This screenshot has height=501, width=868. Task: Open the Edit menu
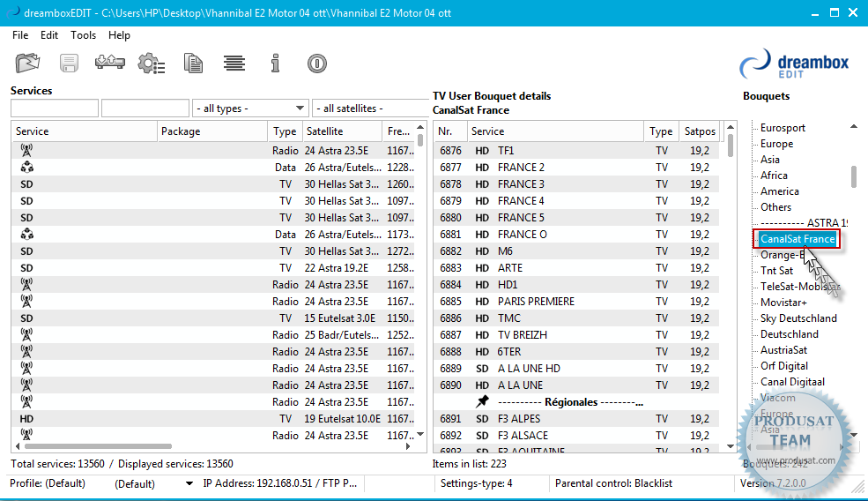point(49,35)
